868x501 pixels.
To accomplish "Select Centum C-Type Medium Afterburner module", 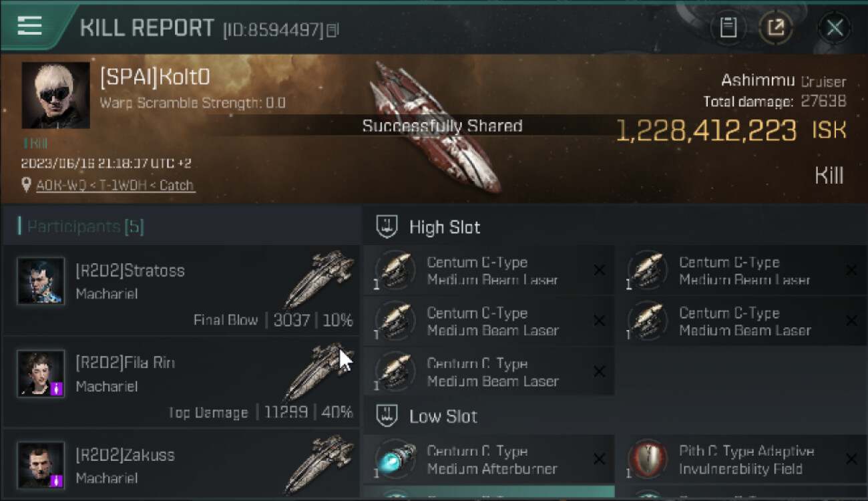I will [x=489, y=460].
